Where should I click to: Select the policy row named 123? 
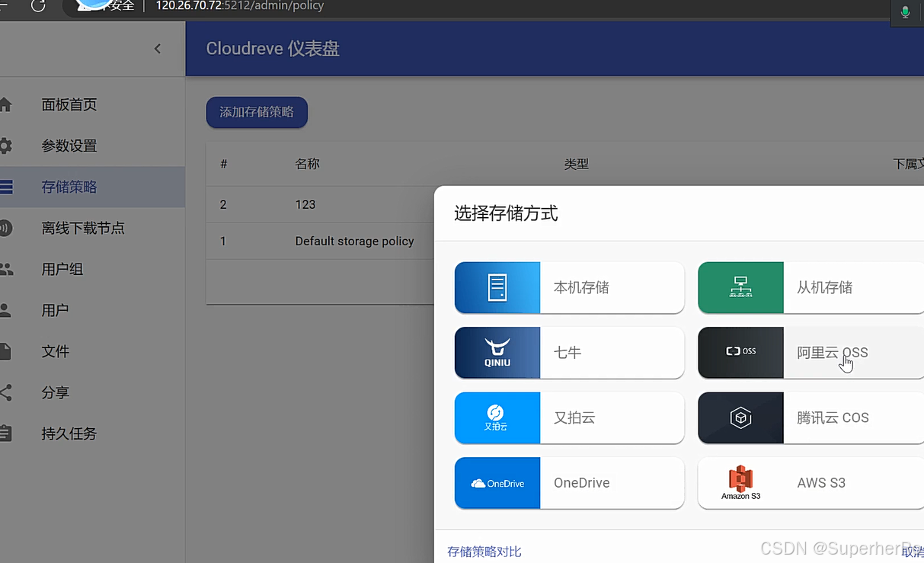pyautogui.click(x=320, y=204)
